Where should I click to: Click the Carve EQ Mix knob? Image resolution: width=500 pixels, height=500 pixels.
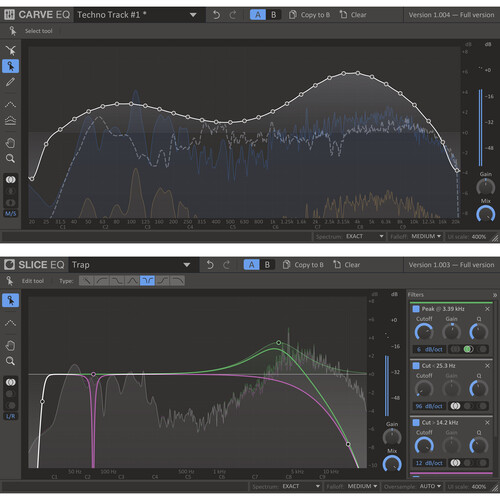(486, 214)
